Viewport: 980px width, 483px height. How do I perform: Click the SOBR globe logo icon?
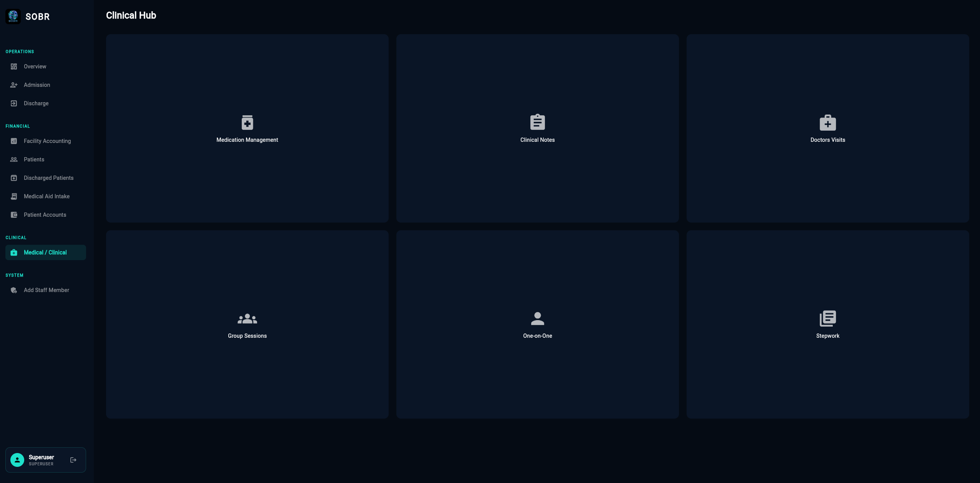pyautogui.click(x=13, y=16)
